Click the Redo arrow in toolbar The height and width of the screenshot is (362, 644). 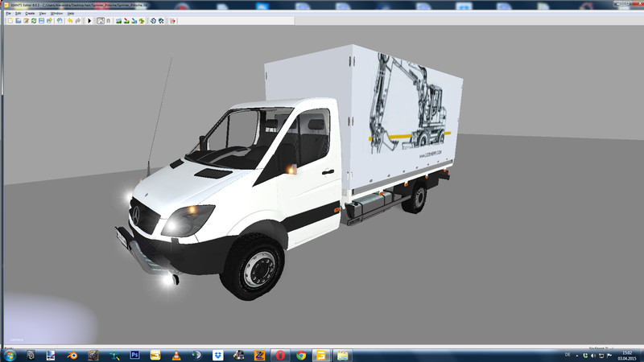click(79, 20)
